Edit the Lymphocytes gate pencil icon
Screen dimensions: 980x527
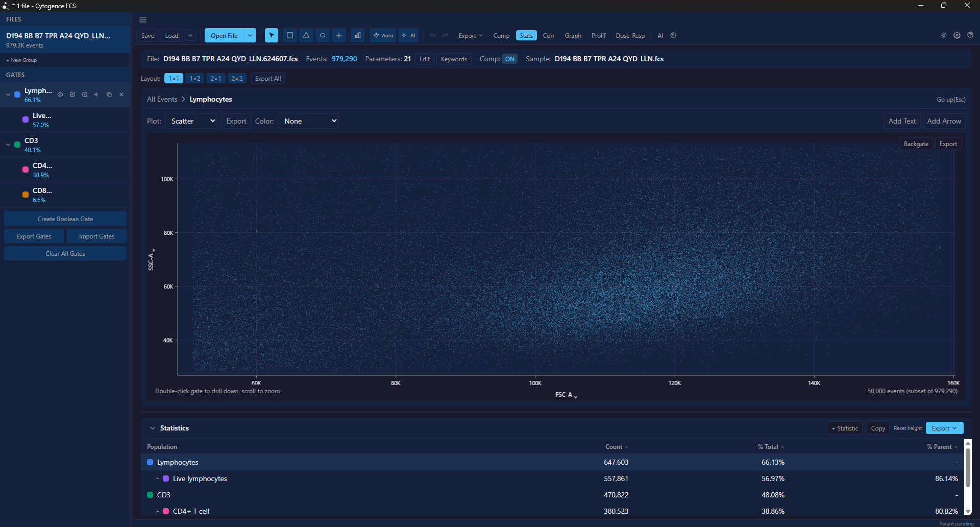72,94
